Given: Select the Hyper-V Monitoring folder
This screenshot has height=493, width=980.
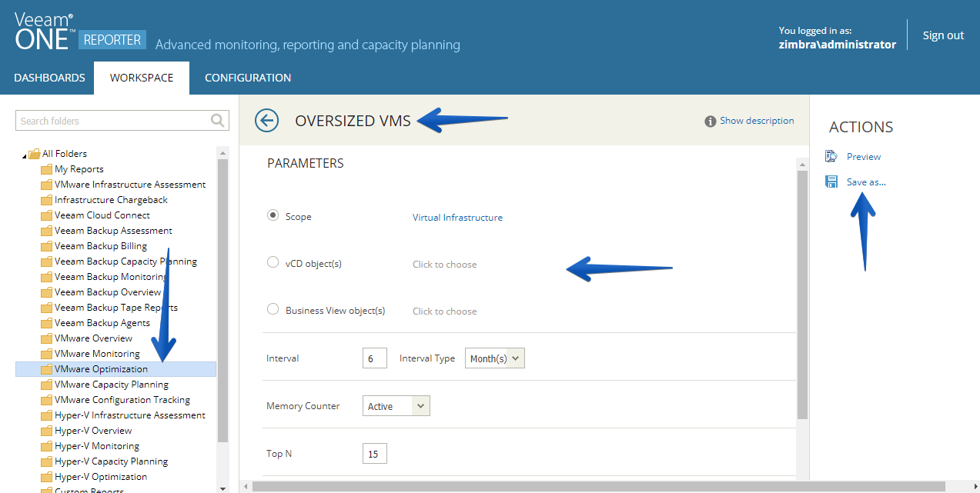Looking at the screenshot, I should coord(97,446).
